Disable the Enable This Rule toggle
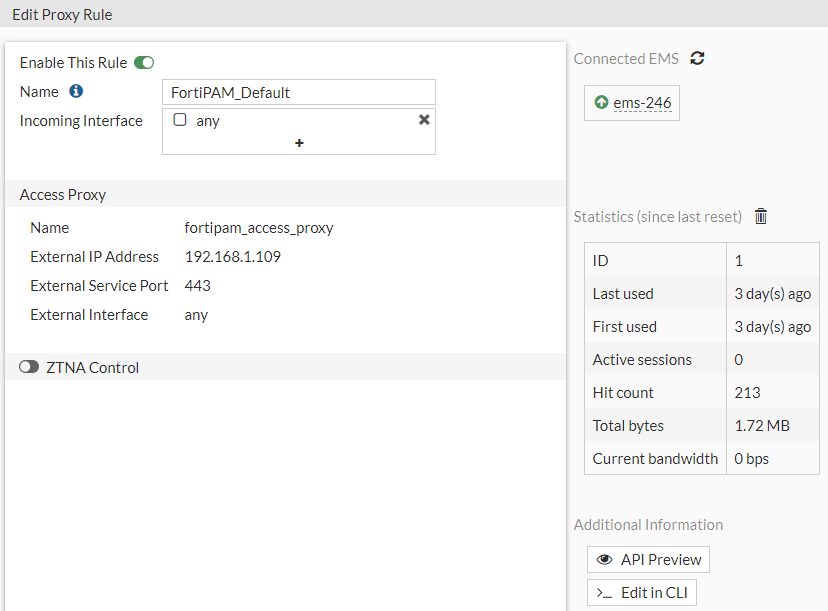Screen dimensions: 828x611 tap(144, 63)
